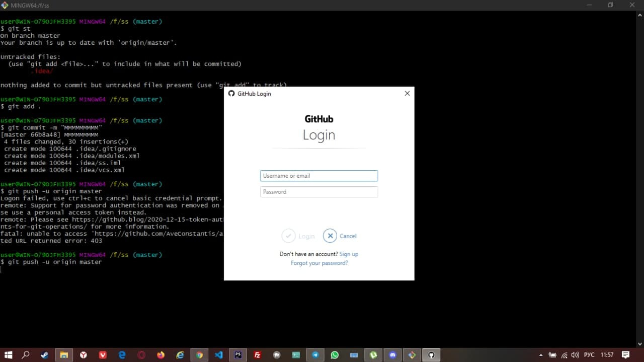Screen dimensions: 644x362
Task: Open Firefox from the taskbar
Action: (x=160, y=355)
